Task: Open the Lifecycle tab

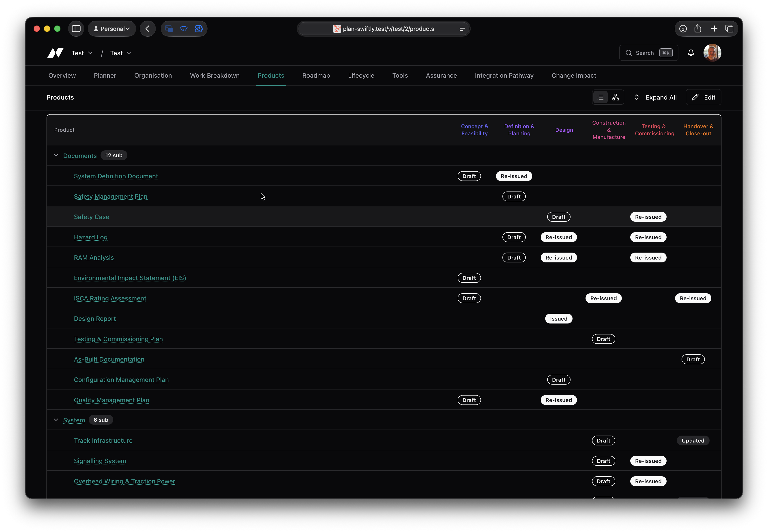Action: click(x=361, y=76)
